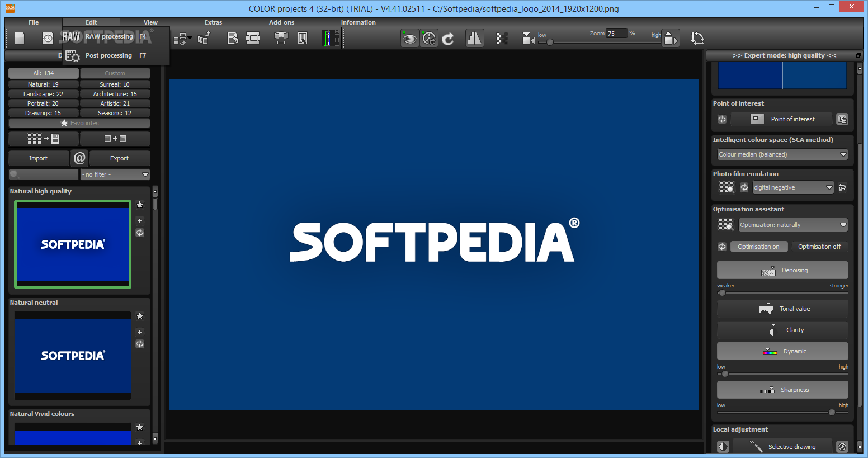
Task: Select the Portrait: 20 category
Action: 44,103
